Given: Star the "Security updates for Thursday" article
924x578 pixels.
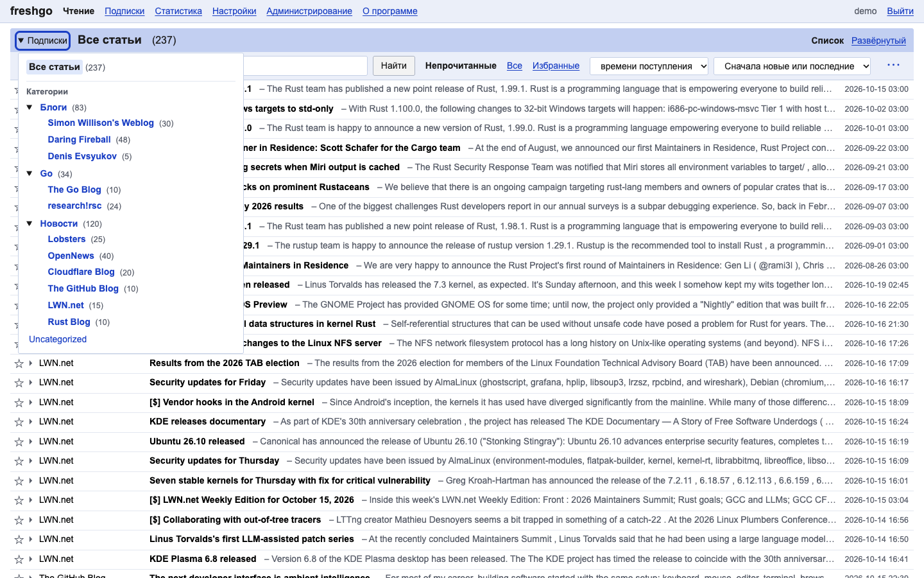Looking at the screenshot, I should tap(19, 461).
